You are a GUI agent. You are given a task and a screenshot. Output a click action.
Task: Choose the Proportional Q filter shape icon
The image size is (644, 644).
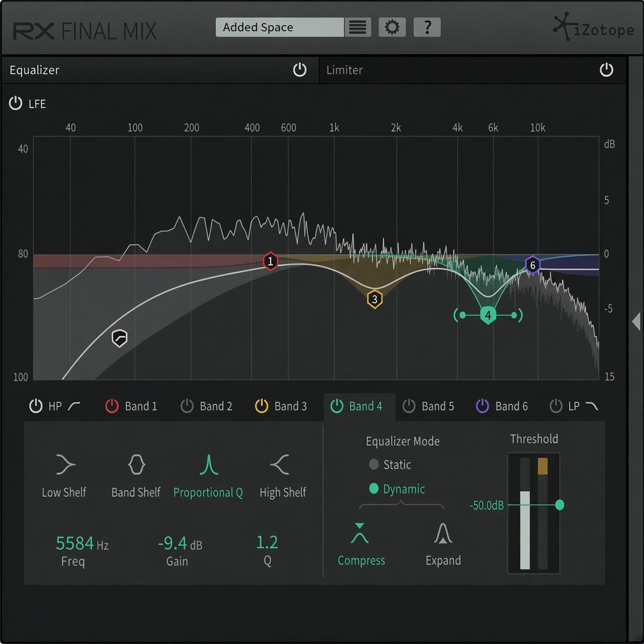pos(209,465)
